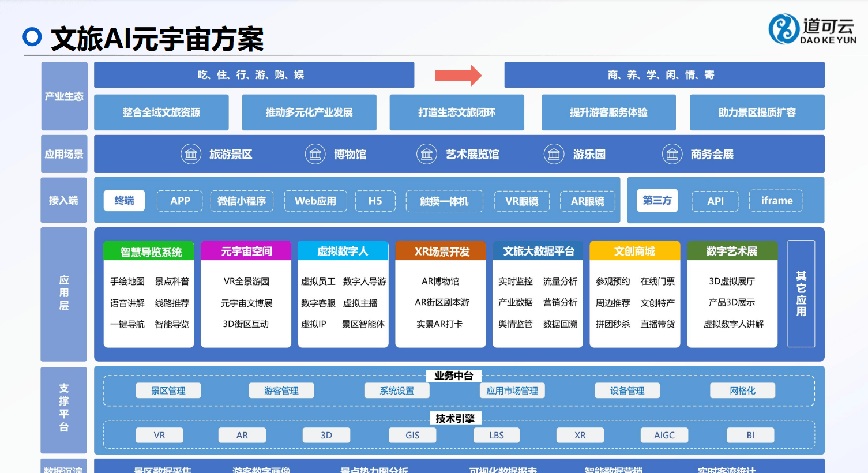Select the 第三方 tab label
This screenshot has height=473, width=868.
click(x=657, y=200)
